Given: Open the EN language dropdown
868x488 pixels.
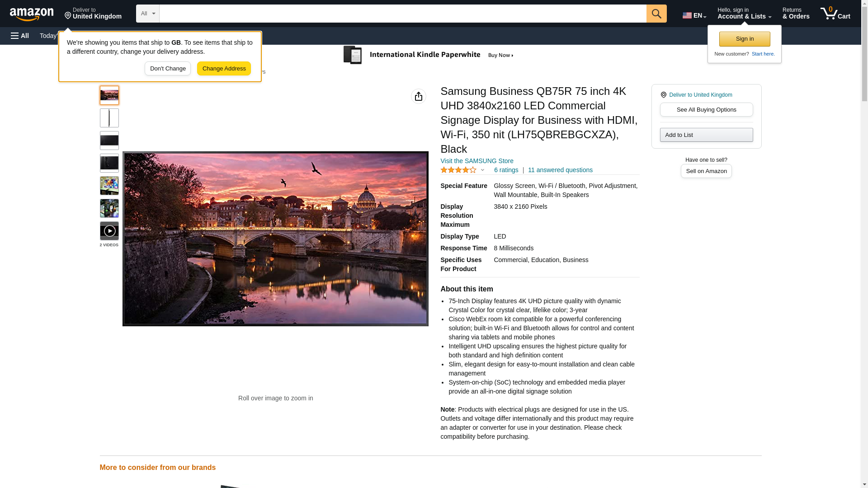Looking at the screenshot, I should (x=694, y=15).
